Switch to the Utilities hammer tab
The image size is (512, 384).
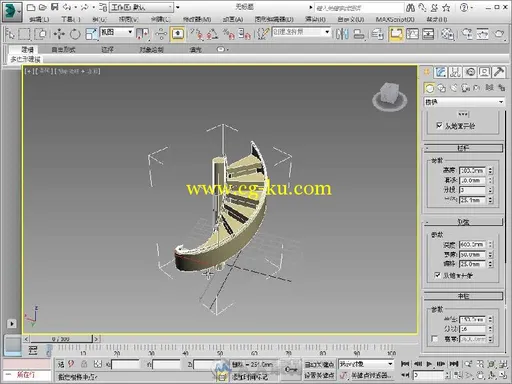pyautogui.click(x=499, y=72)
